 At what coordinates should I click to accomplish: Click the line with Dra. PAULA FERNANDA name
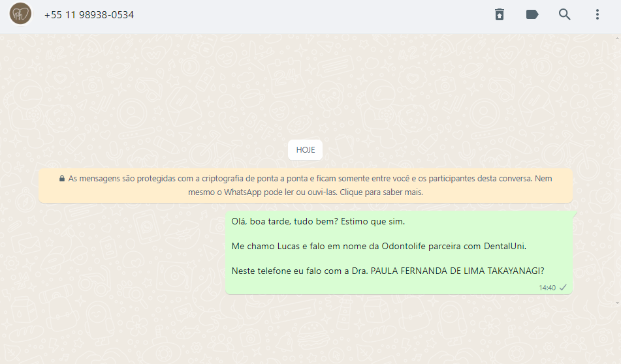point(388,271)
